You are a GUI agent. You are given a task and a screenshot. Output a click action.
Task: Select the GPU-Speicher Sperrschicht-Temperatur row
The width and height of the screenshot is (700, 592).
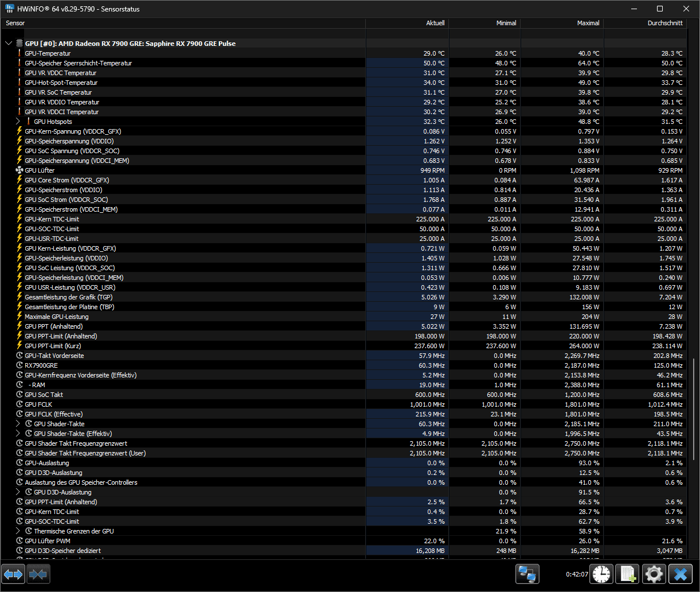[x=344, y=63]
